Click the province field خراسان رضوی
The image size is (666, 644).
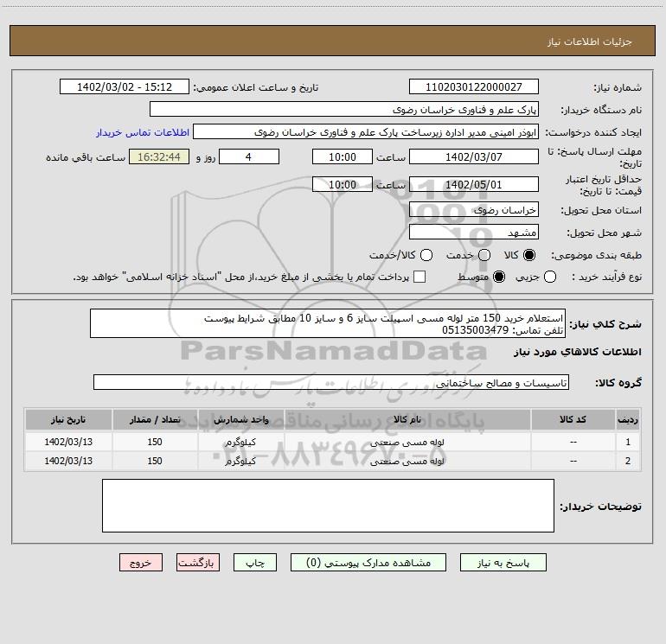pyautogui.click(x=474, y=209)
